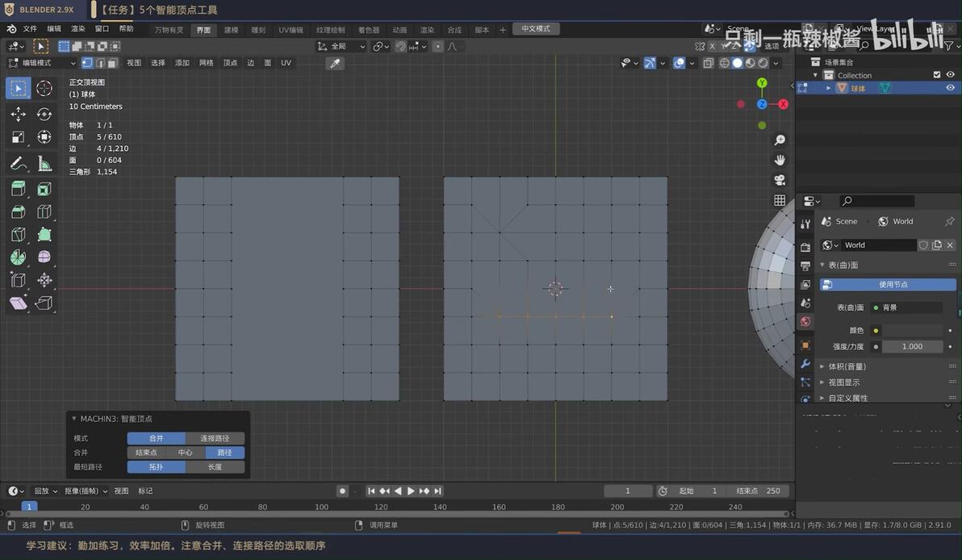
Task: Choose the Bevel tool
Action: pyautogui.click(x=18, y=211)
